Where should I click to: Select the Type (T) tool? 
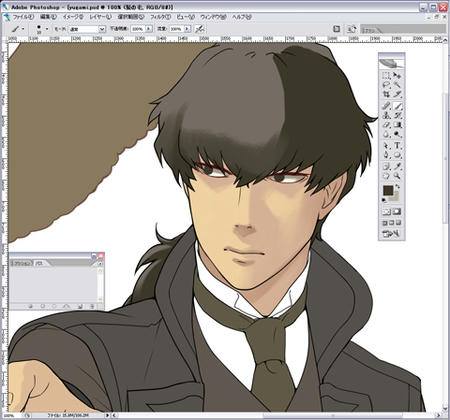(397, 145)
